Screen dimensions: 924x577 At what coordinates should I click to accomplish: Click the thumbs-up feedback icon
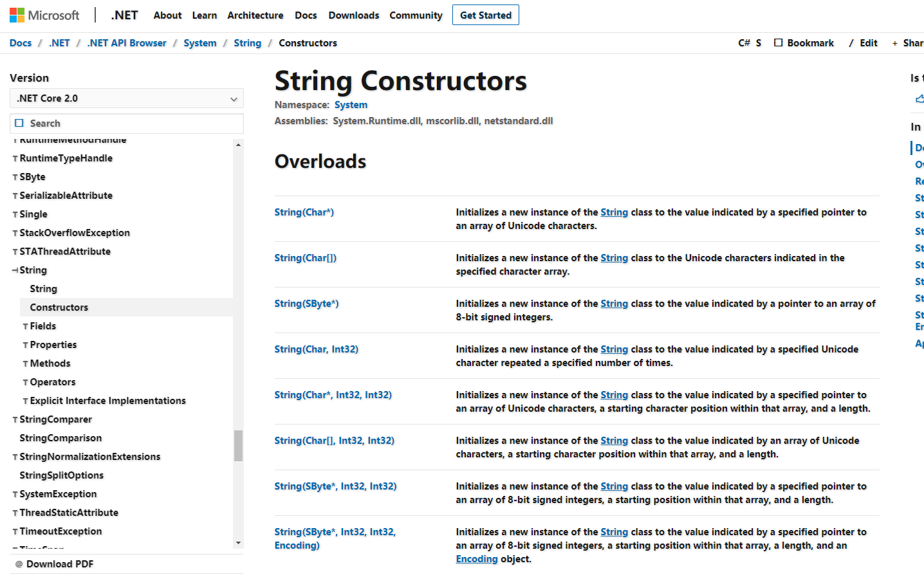tap(919, 98)
